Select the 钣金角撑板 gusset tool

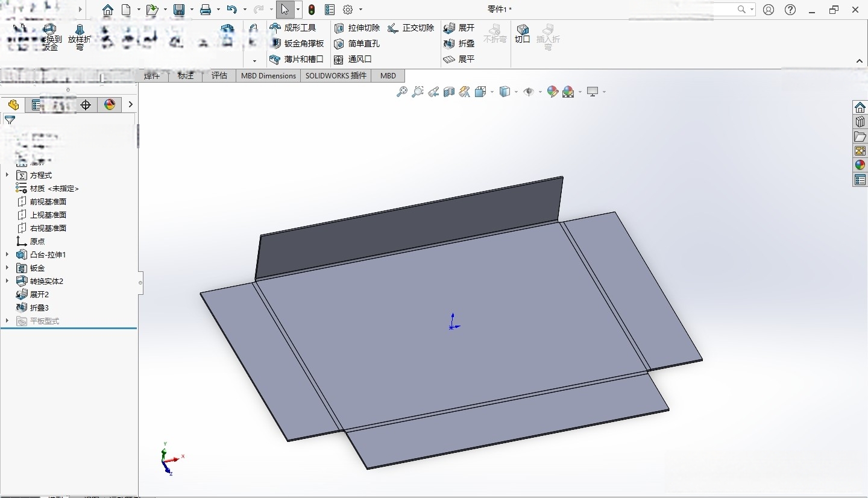pyautogui.click(x=297, y=43)
